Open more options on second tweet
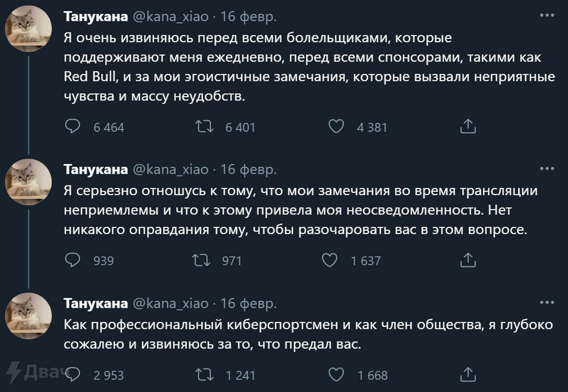The width and height of the screenshot is (568, 392). coord(547,169)
